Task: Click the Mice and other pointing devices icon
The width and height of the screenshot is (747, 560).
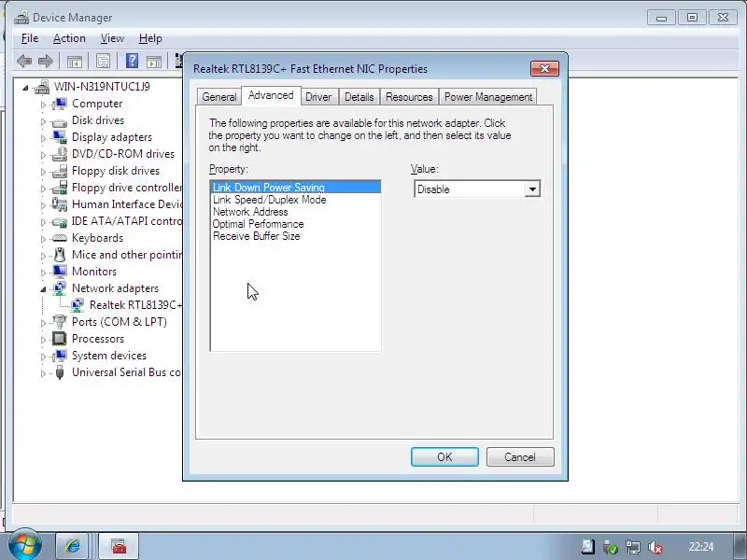Action: [60, 255]
